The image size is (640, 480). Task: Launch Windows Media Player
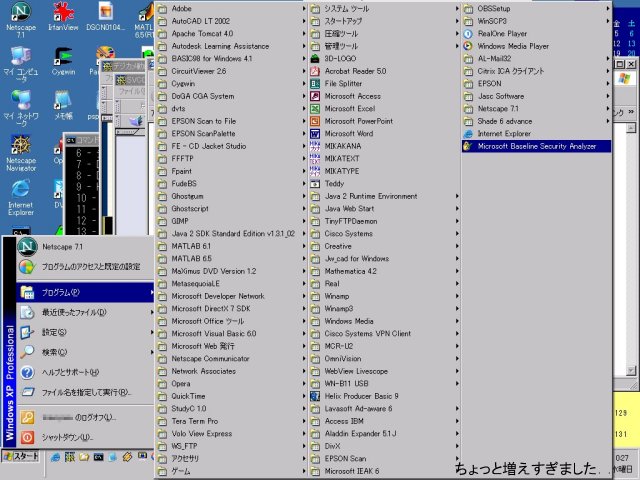coord(536,46)
